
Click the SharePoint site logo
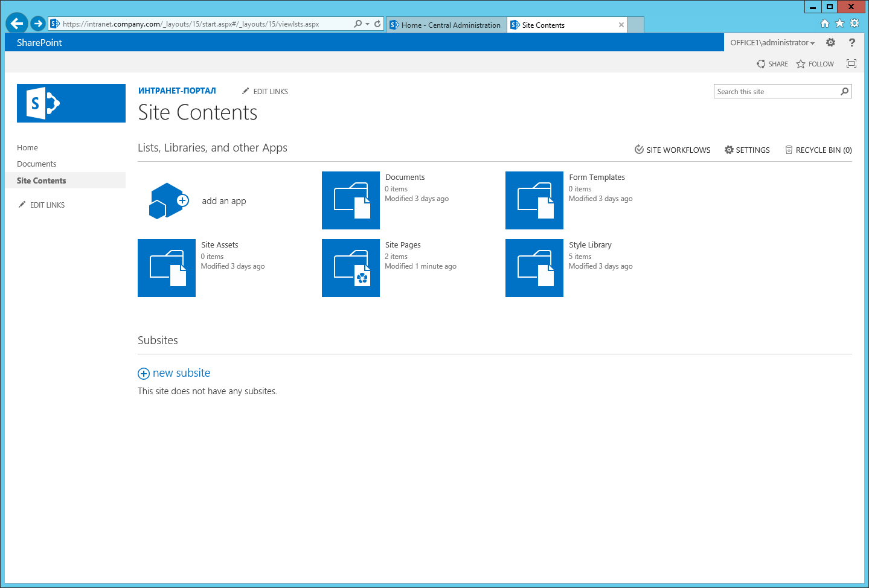tap(71, 103)
